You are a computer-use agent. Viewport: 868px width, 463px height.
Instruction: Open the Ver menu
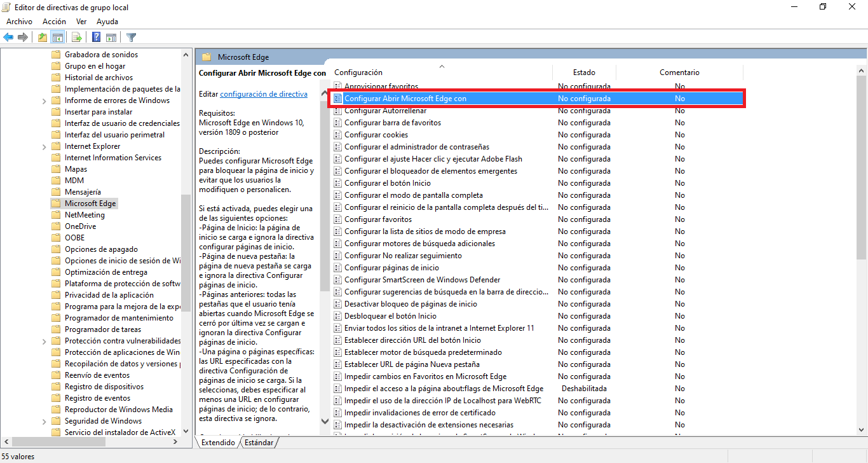(x=81, y=22)
